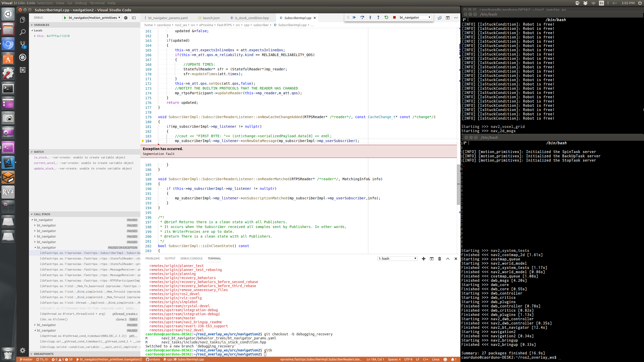Maximize the panel with the chevron toggle
Viewport: 644px width, 362px height.
coord(448,258)
